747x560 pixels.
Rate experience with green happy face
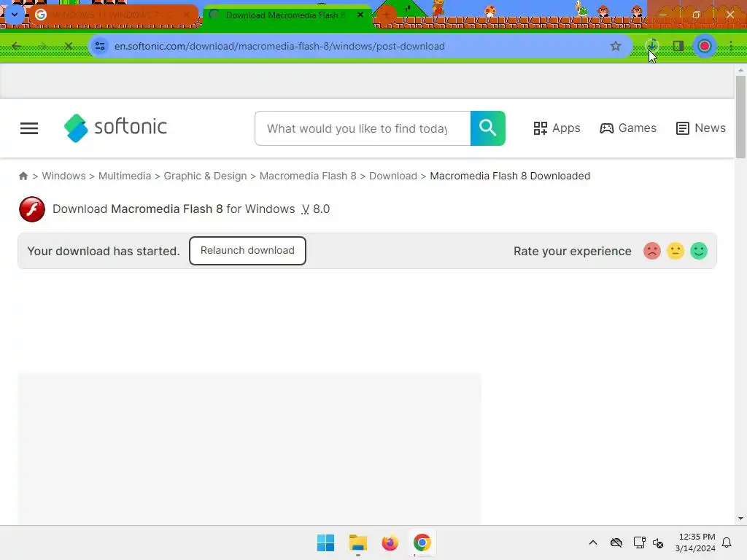[x=699, y=251]
